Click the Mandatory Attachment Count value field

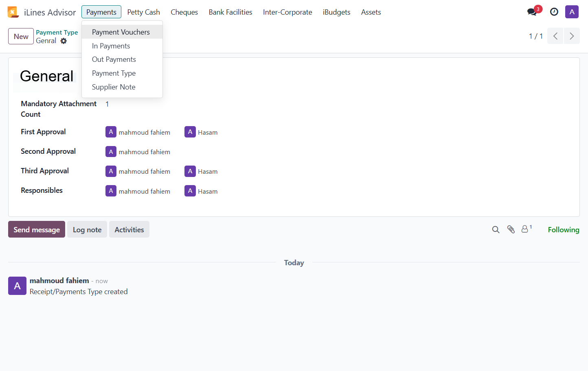pos(107,104)
